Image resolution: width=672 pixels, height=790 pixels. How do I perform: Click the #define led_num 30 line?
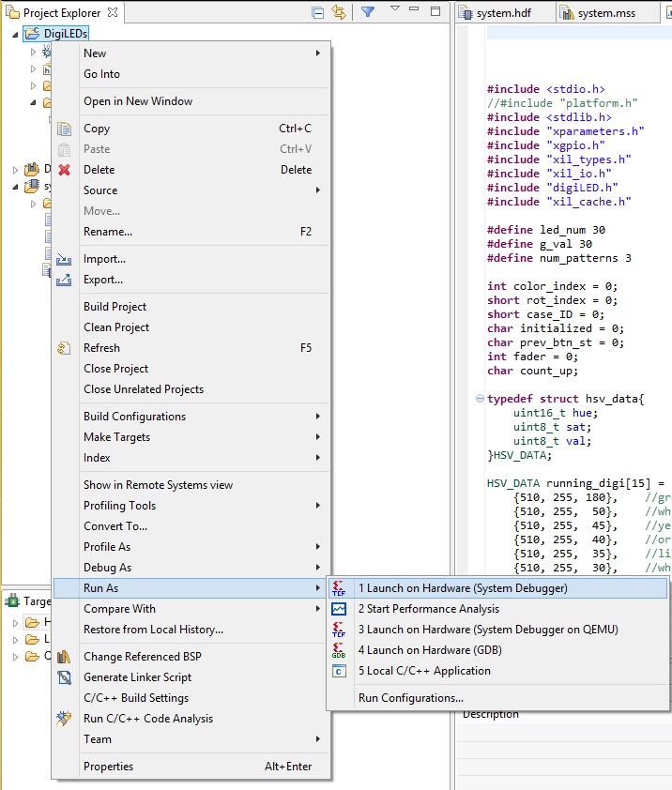(x=546, y=230)
